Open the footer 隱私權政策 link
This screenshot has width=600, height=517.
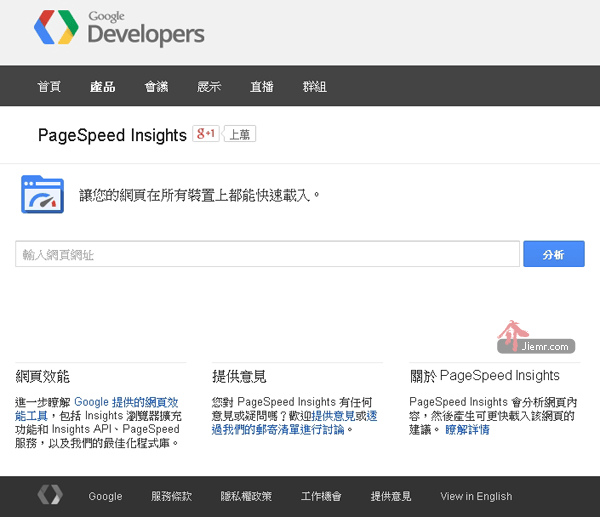coord(246,496)
